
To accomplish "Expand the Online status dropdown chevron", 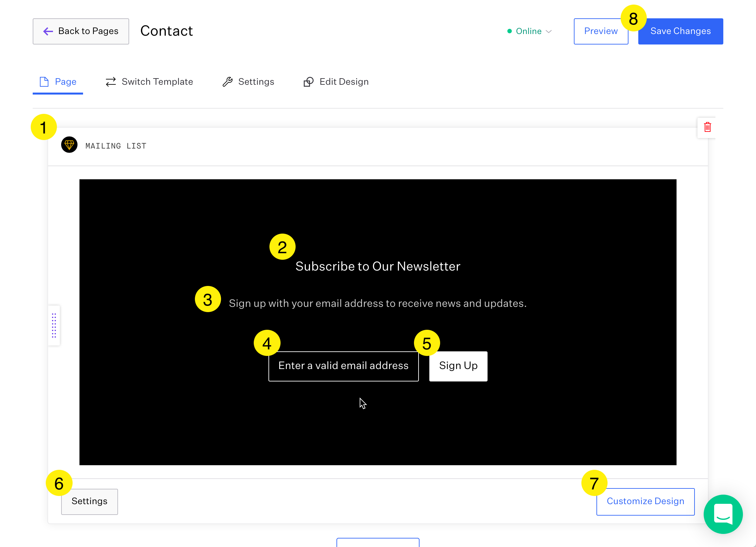I will [549, 31].
